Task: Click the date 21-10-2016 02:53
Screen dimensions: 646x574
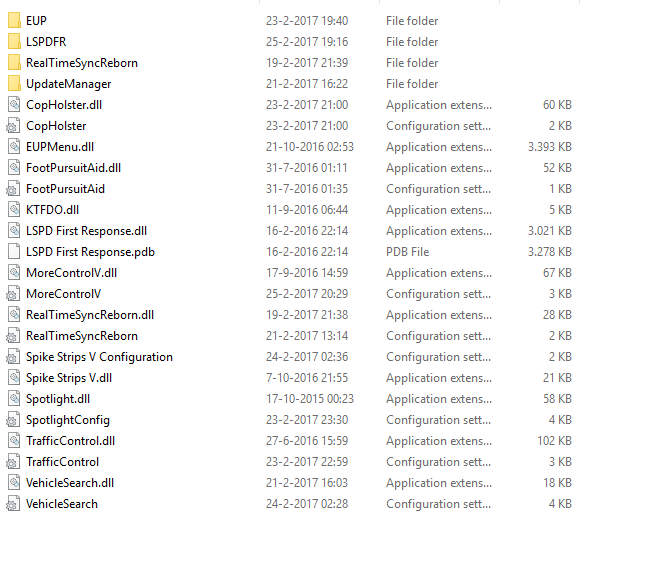Action: pyautogui.click(x=310, y=147)
